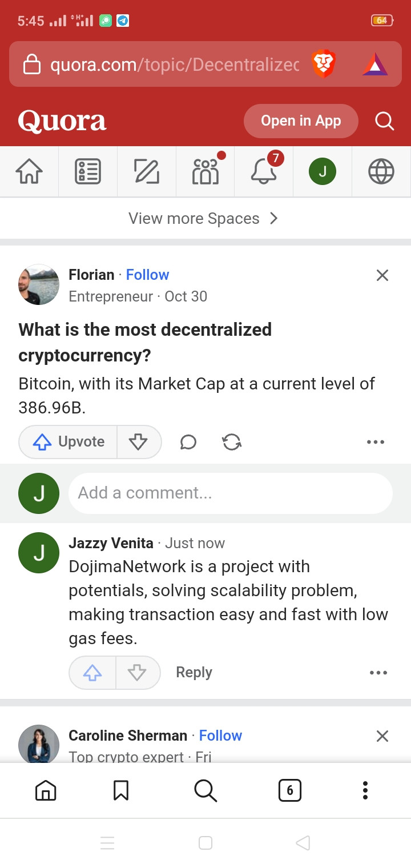This screenshot has width=411, height=868.
Task: Open more options for Florian's answer
Action: 375,442
